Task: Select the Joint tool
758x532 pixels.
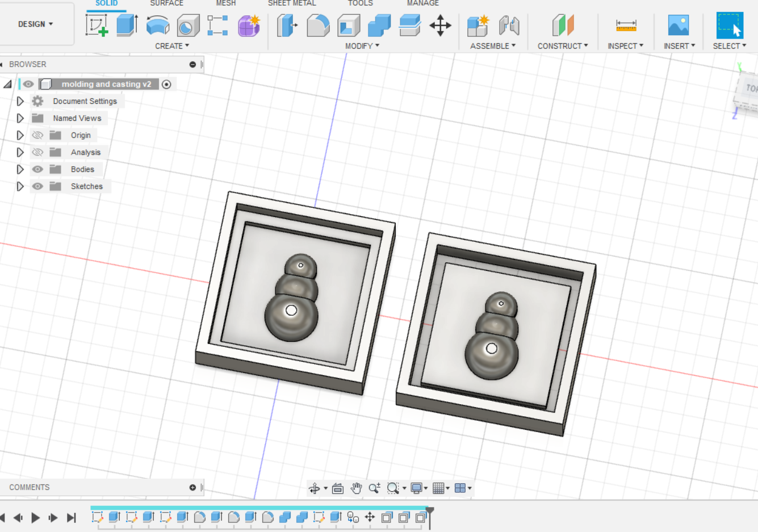Action: (509, 26)
